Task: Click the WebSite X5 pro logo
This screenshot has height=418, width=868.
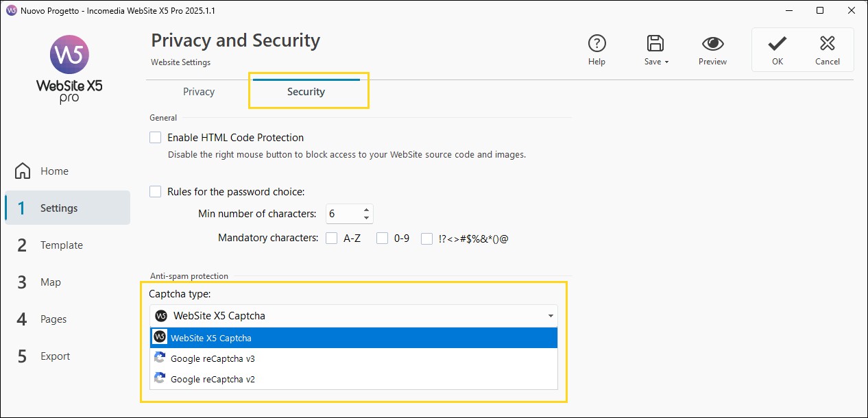Action: click(x=69, y=69)
